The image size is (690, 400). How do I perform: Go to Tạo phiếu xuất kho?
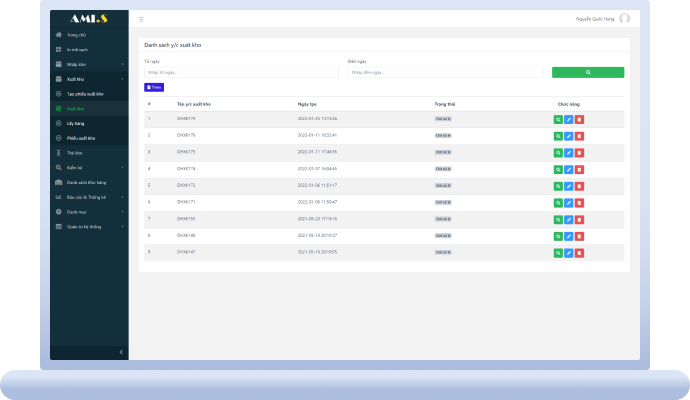tap(85, 94)
